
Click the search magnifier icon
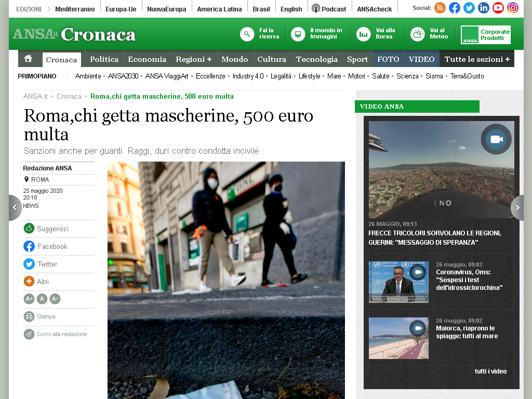pyautogui.click(x=247, y=34)
